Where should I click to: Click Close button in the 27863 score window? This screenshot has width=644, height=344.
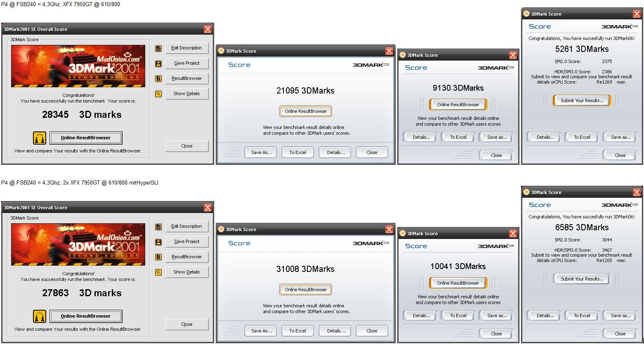click(x=187, y=324)
